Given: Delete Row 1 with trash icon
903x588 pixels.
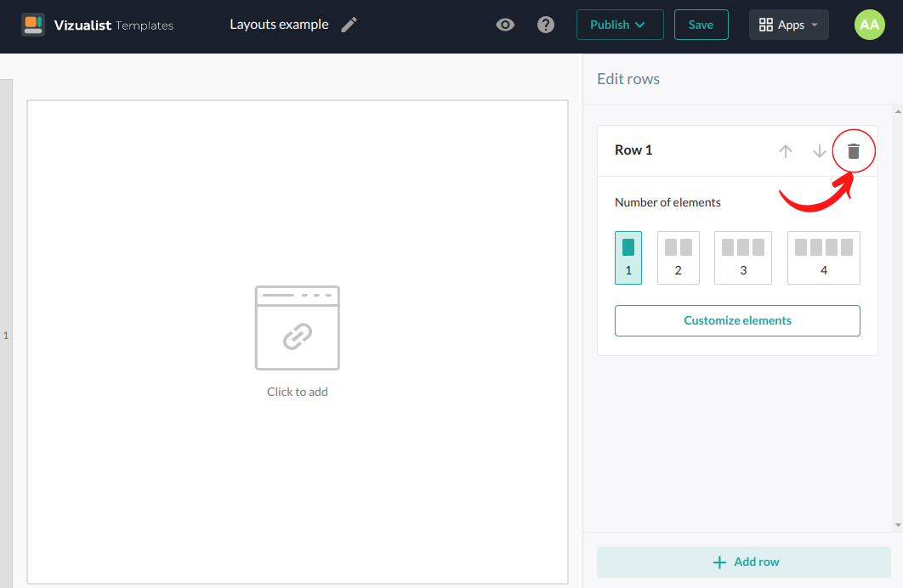Looking at the screenshot, I should point(854,151).
